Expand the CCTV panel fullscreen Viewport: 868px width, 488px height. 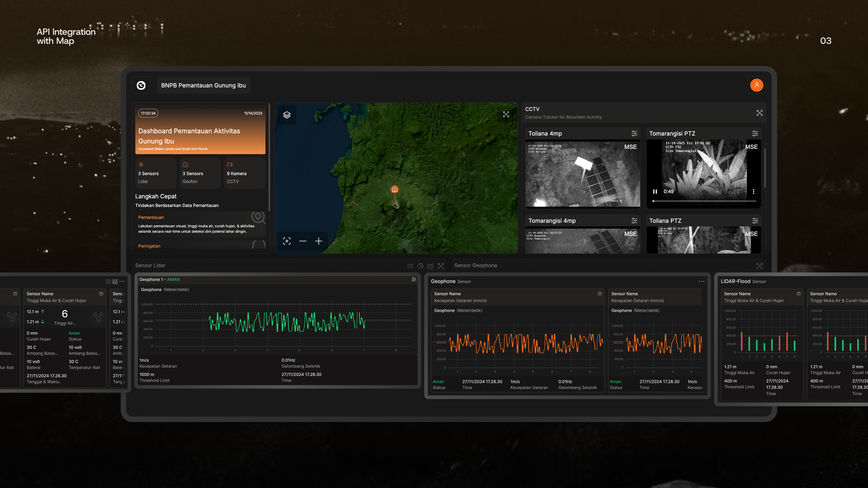[x=759, y=113]
